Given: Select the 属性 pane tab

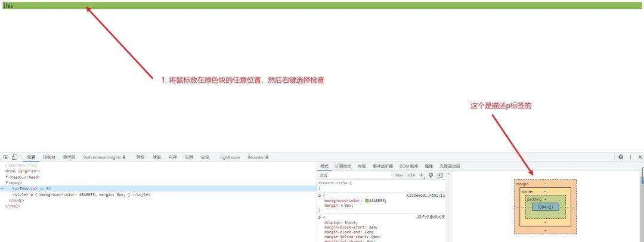Looking at the screenshot, I should (429, 166).
